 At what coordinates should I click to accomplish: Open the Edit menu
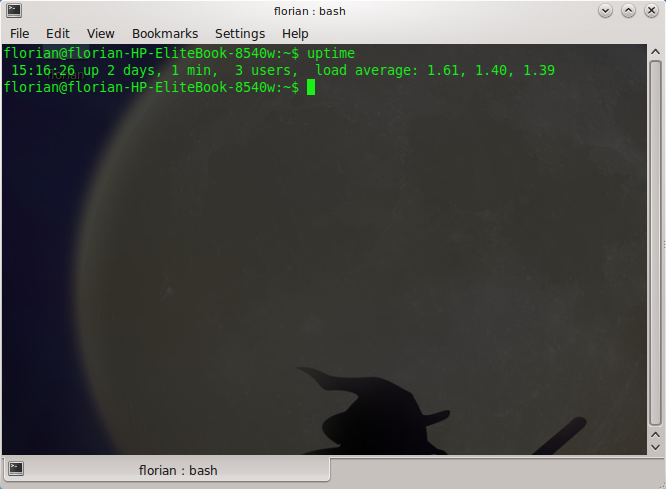click(x=58, y=33)
